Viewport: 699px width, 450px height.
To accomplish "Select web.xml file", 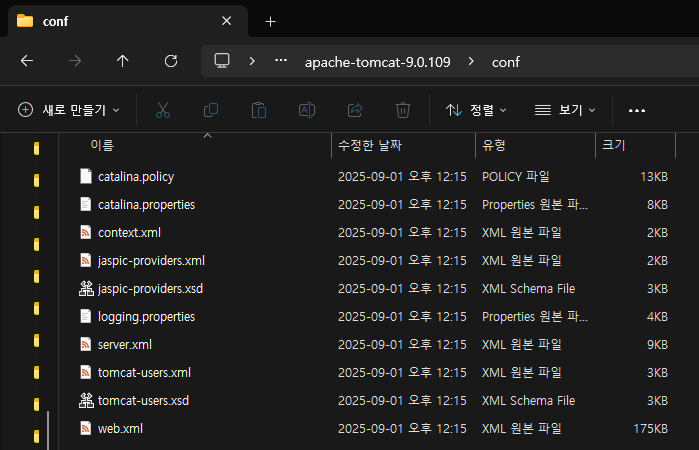I will pyautogui.click(x=120, y=429).
